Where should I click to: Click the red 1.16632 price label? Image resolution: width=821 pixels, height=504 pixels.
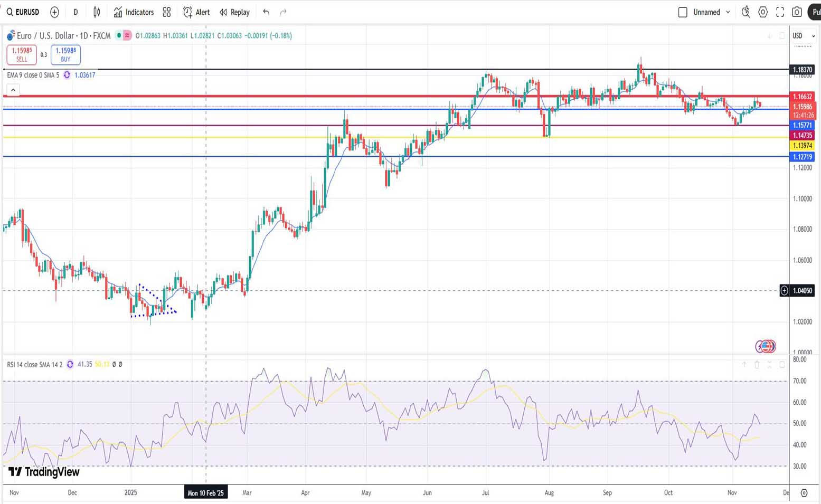(x=802, y=97)
